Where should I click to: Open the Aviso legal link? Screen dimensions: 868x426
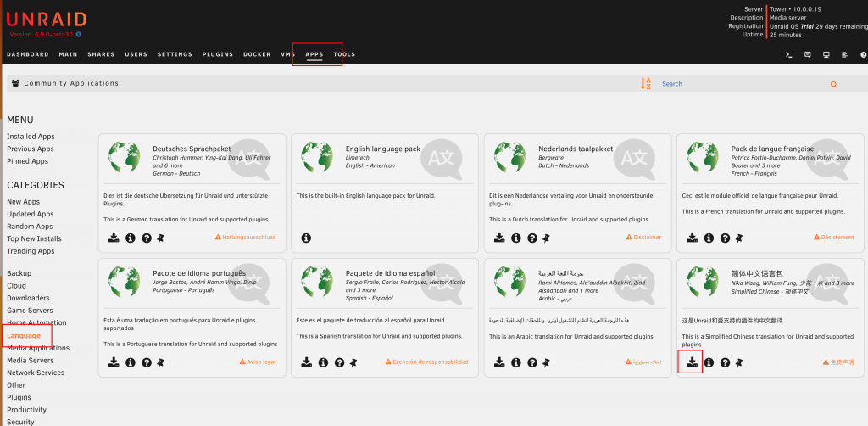pos(258,362)
